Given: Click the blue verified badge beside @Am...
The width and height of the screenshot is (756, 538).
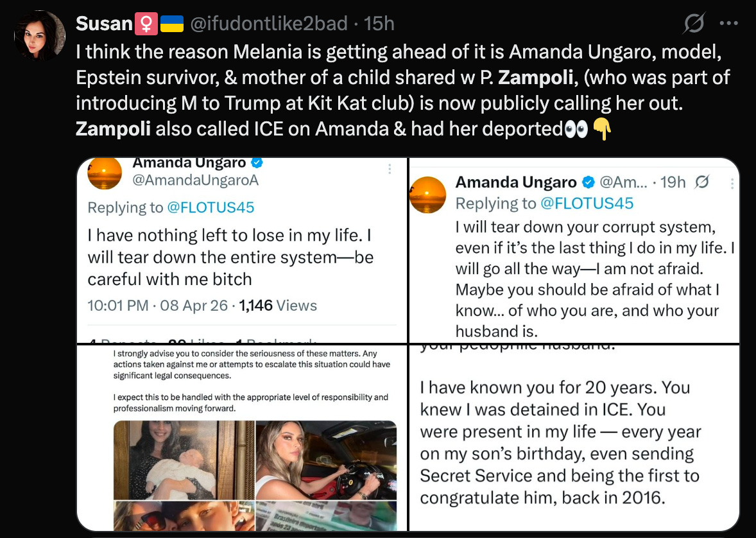Looking at the screenshot, I should pyautogui.click(x=588, y=182).
